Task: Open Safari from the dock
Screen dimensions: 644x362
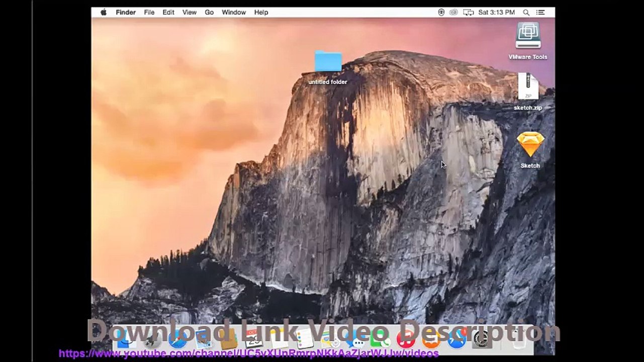Action: click(177, 339)
